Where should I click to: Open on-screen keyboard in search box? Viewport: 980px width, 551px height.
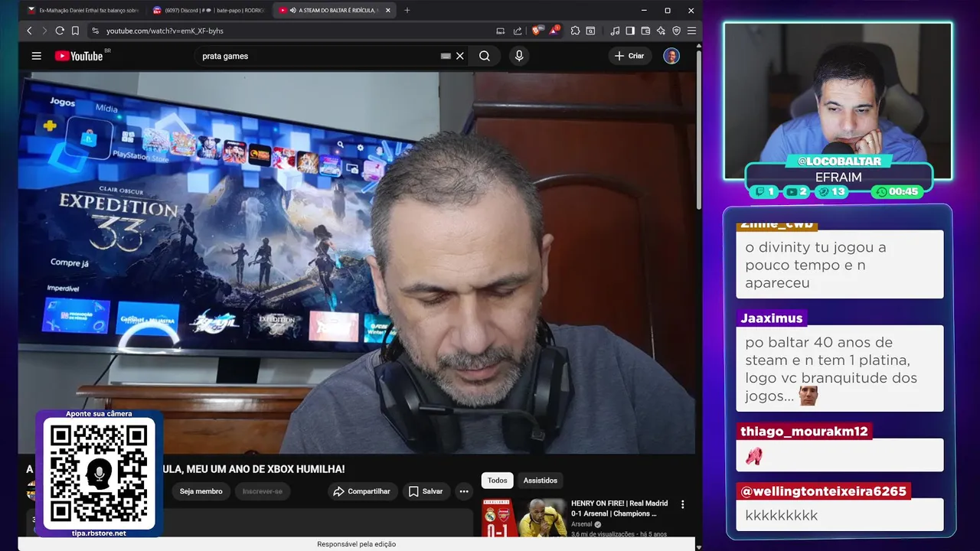coord(446,56)
